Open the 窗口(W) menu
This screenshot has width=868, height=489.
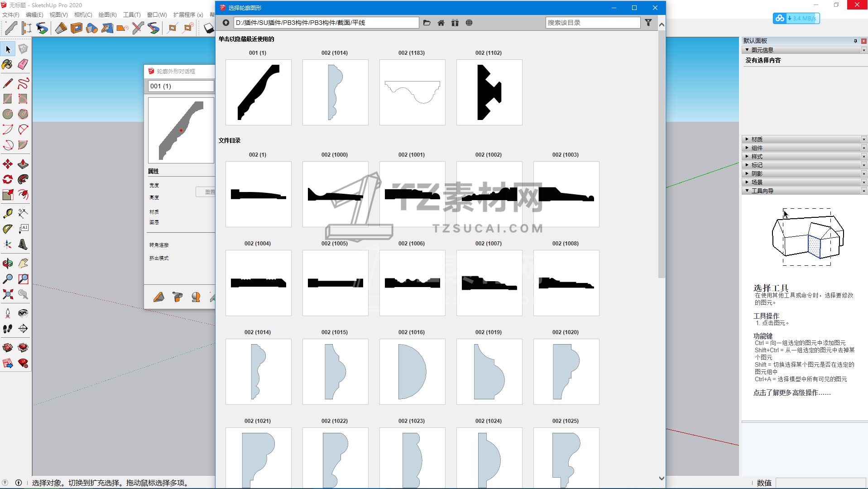[157, 15]
